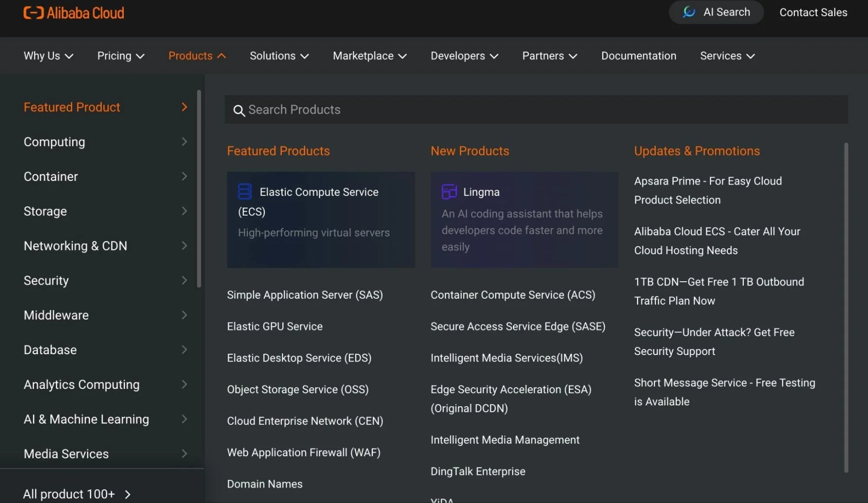Open the Elastic Compute Service (ECS) card
The image size is (868, 503).
(321, 220)
